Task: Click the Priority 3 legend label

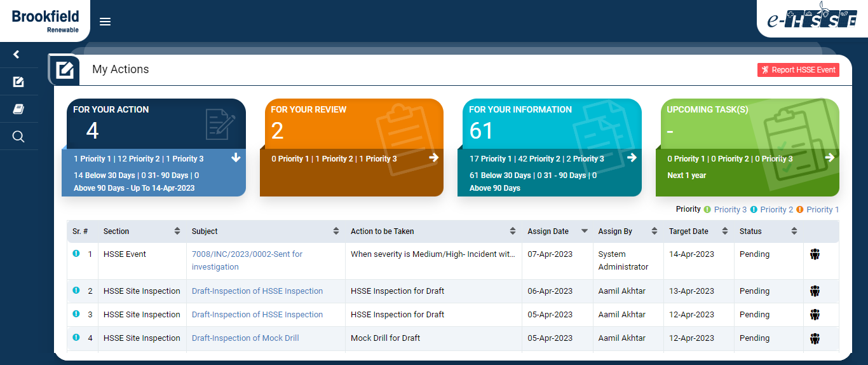Action: coord(731,209)
